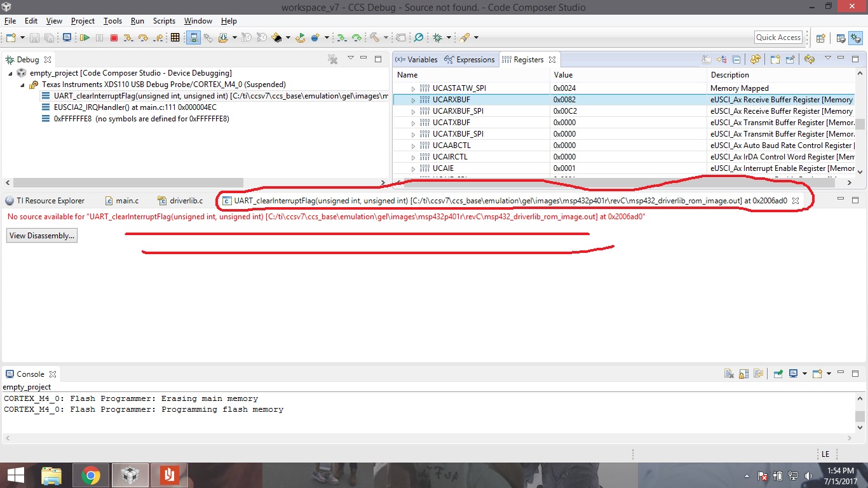
Task: Open the File menu
Action: pos(10,21)
